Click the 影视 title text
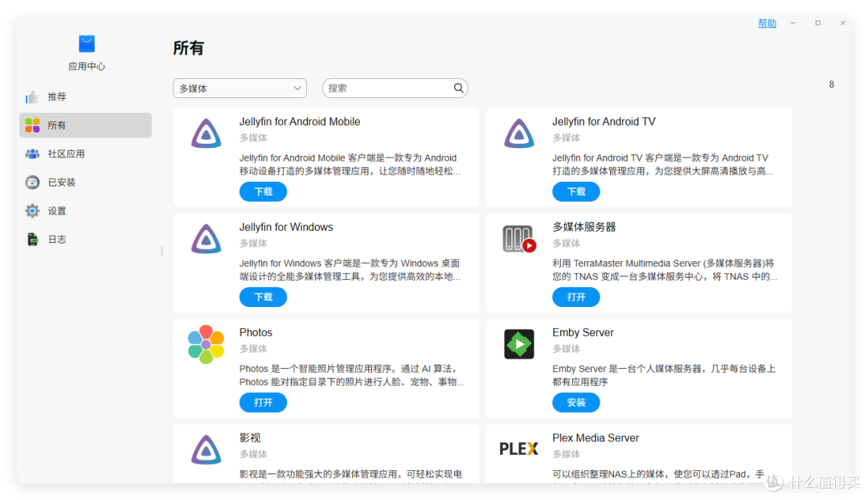 click(x=250, y=438)
